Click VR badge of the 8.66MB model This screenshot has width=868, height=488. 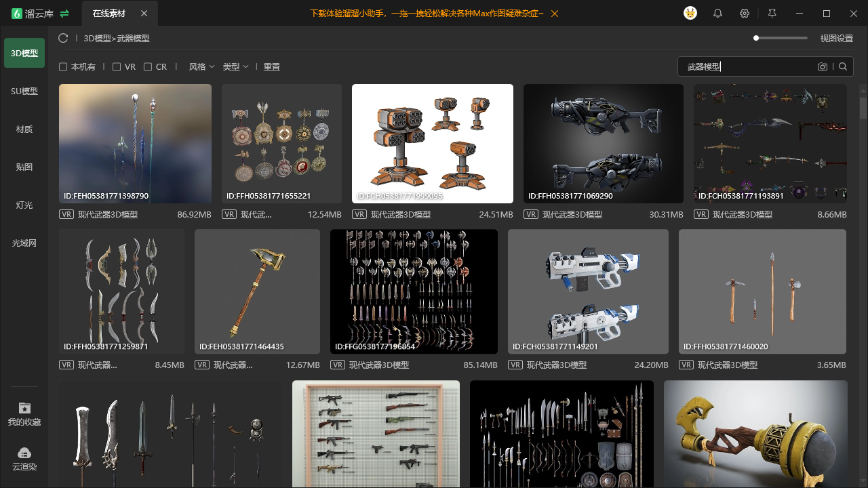[701, 214]
